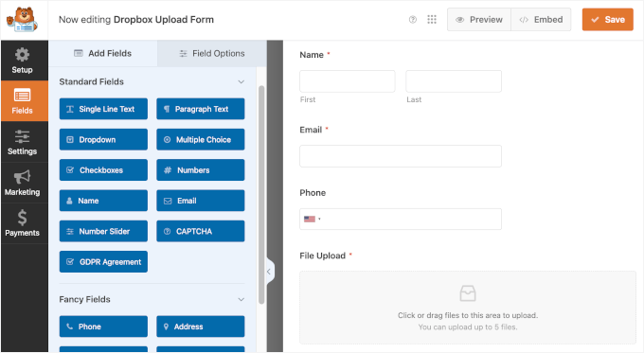Click the Email input field in preview
The width and height of the screenshot is (644, 353).
401,156
